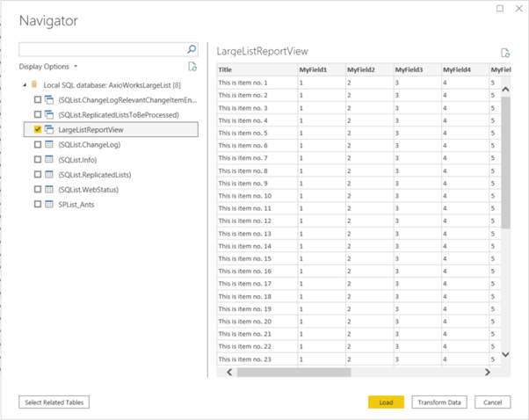This screenshot has width=529, height=420.
Task: Click the view icon for SQList.ReplicatedListsToBeProcessed
Action: click(49, 114)
